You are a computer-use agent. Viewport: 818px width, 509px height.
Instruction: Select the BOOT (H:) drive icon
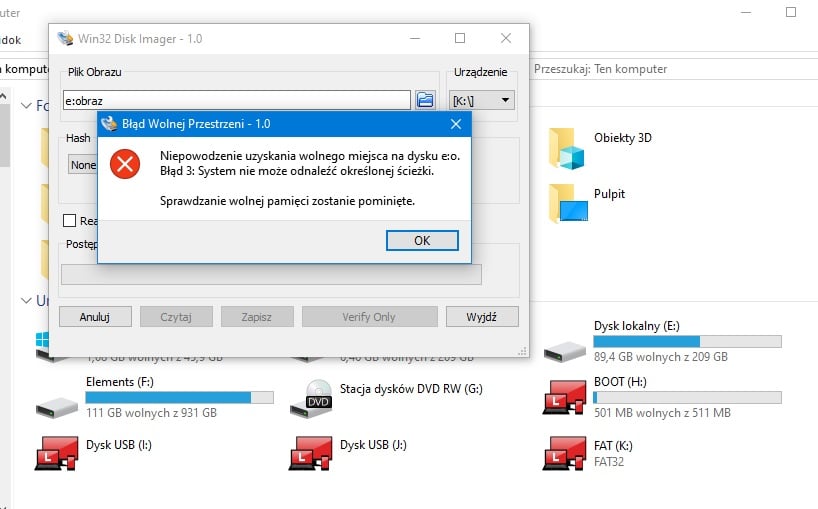[x=564, y=398]
